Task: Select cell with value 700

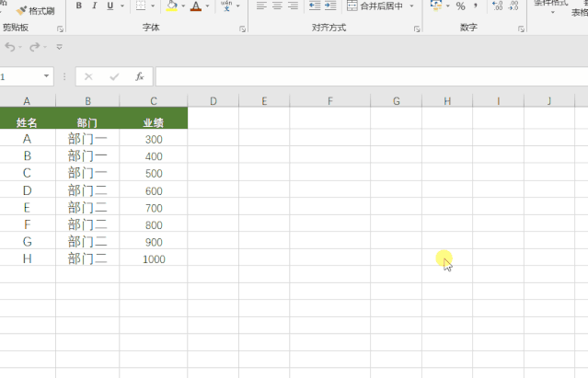Action: [x=154, y=207]
